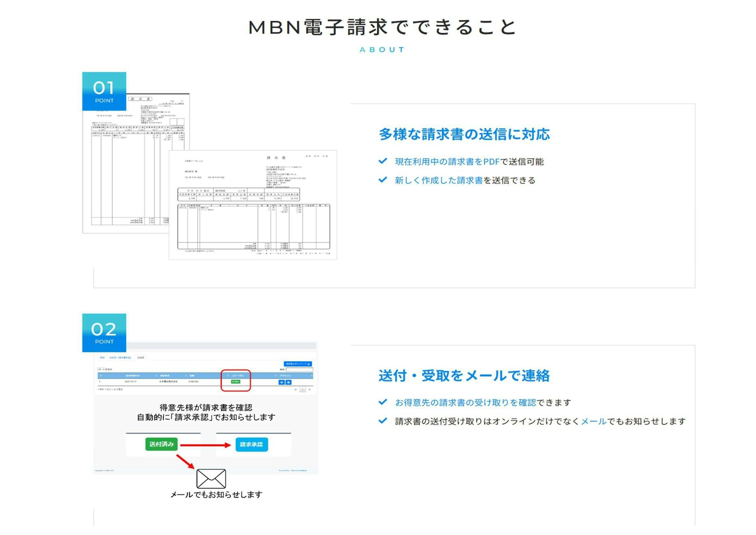Click the blue invoice download button
This screenshot has width=756, height=535.
coord(298,364)
